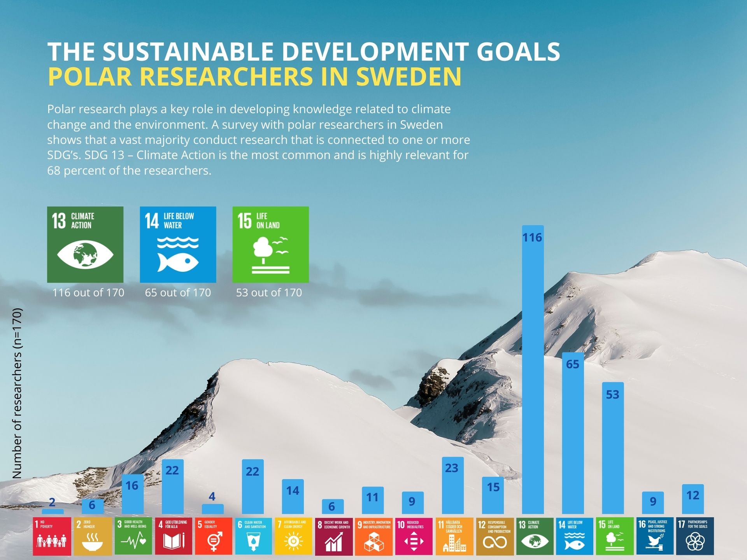The image size is (747, 560).
Task: Click the large Climate Action goal 13 icon
Action: click(x=85, y=244)
